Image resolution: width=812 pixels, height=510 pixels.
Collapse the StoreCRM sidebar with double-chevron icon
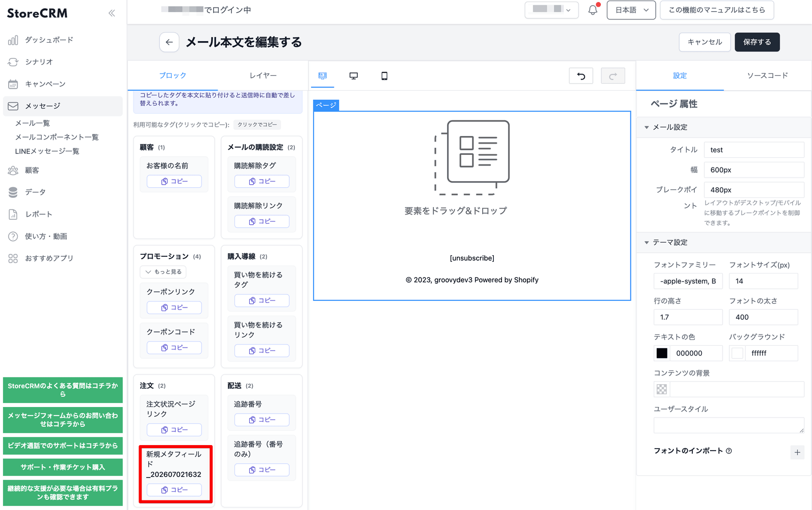coord(112,13)
